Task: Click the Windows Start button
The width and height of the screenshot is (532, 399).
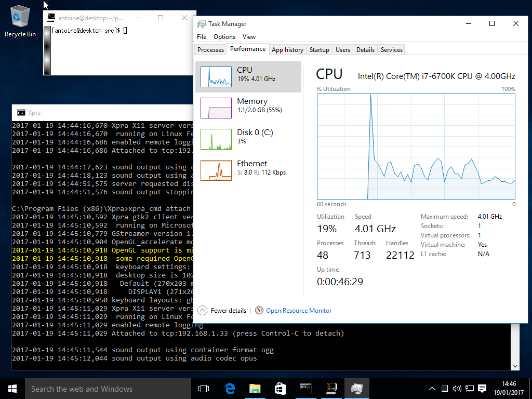Action: point(12,389)
